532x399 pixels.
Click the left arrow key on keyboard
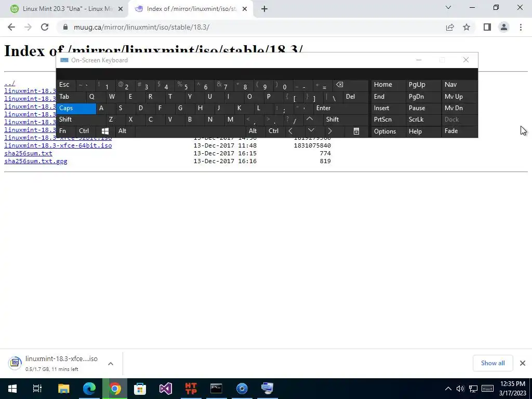point(290,131)
